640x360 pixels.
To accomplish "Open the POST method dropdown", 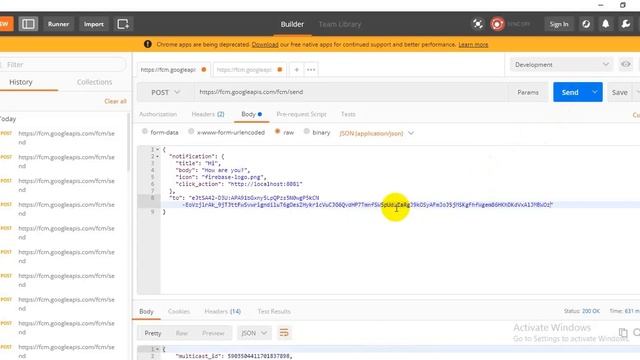I will (165, 93).
